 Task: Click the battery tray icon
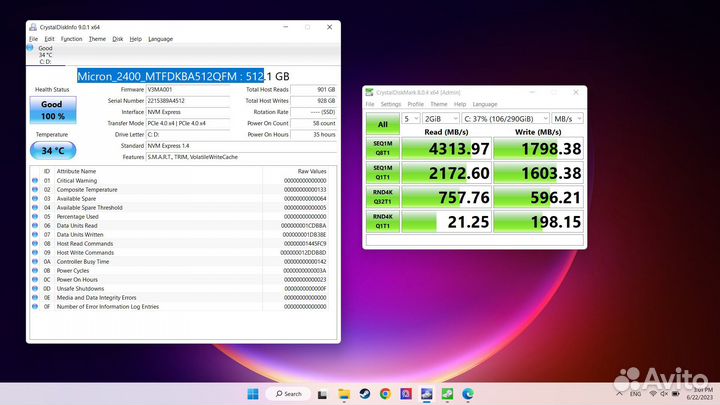pyautogui.click(x=676, y=394)
